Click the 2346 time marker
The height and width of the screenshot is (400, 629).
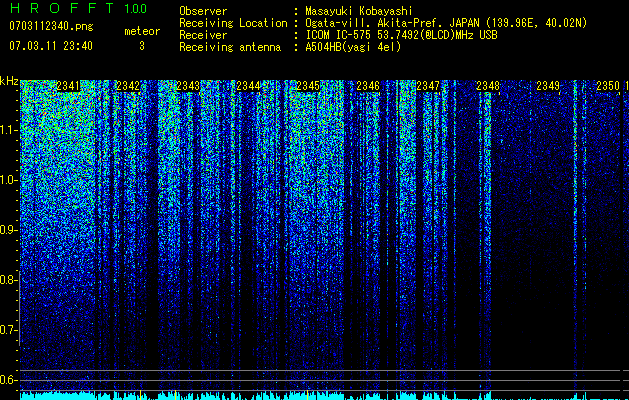(368, 86)
